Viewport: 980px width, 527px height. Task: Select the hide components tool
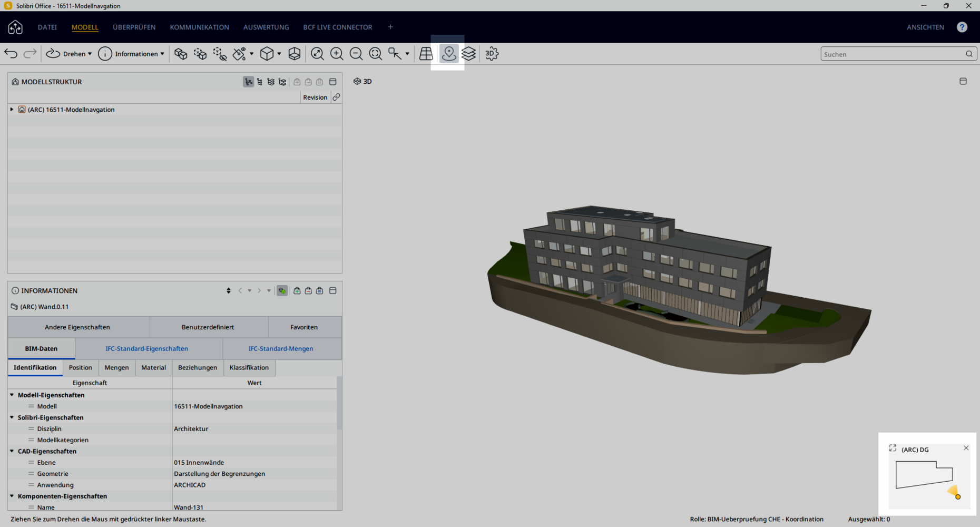220,54
